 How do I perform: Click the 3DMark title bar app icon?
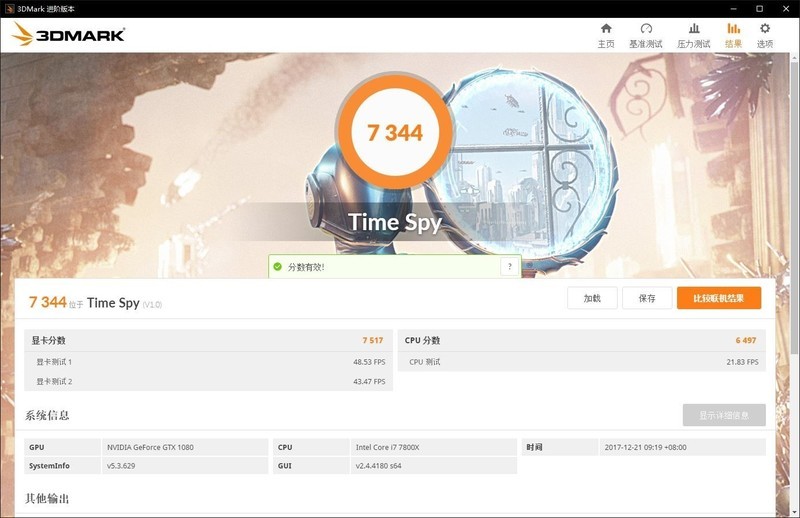(9, 9)
